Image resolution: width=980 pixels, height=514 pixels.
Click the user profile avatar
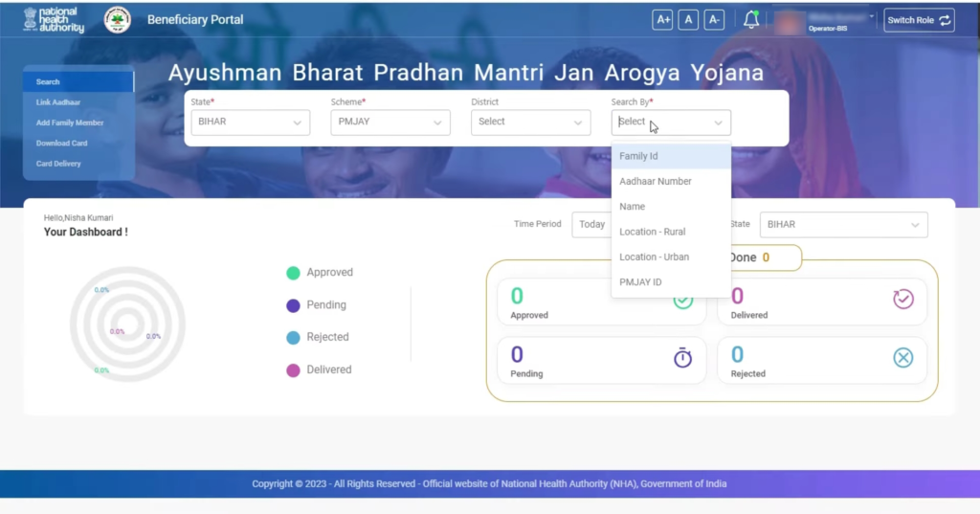click(790, 23)
